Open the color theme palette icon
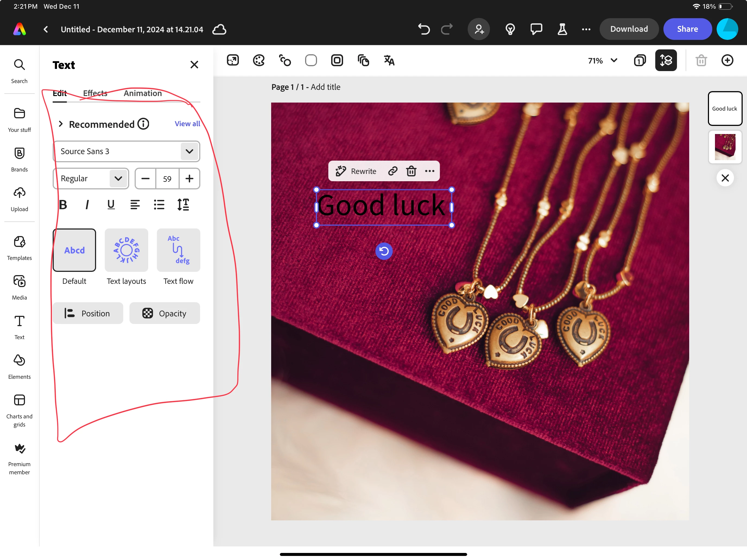Image resolution: width=747 pixels, height=560 pixels. 259,61
